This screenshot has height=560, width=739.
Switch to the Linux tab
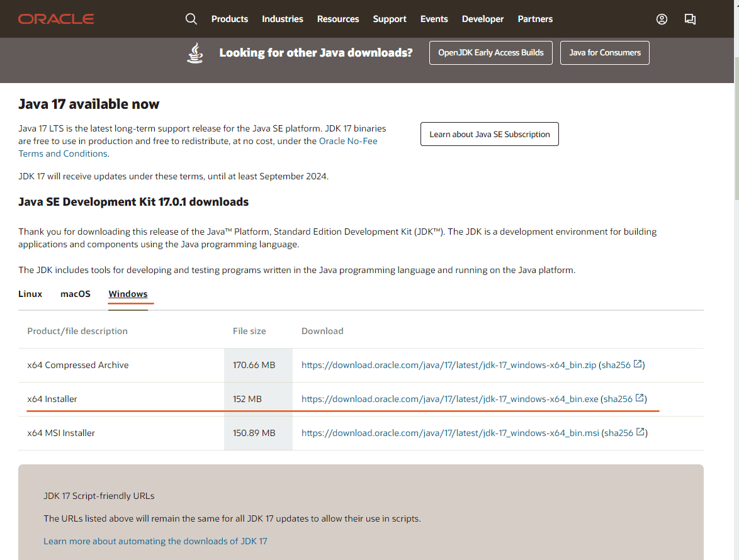click(30, 294)
